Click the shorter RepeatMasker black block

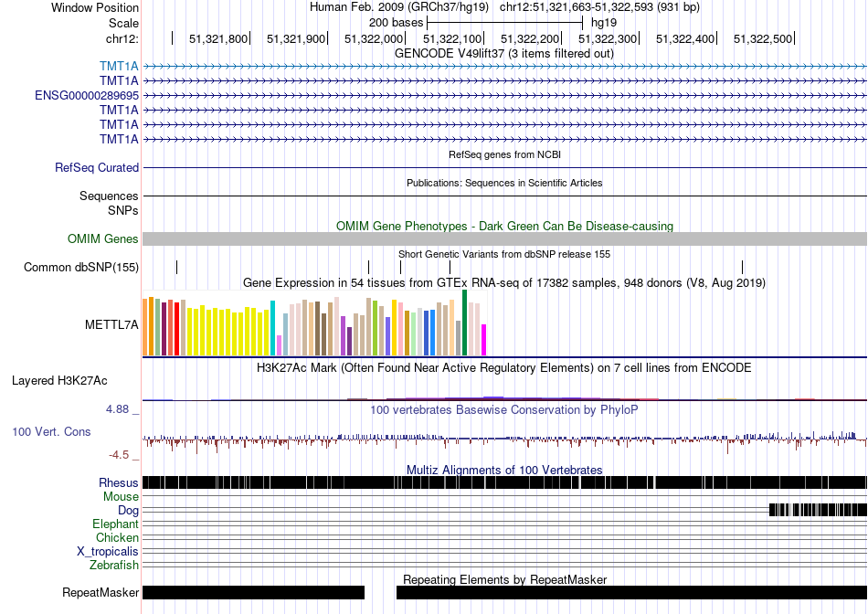[x=253, y=592]
